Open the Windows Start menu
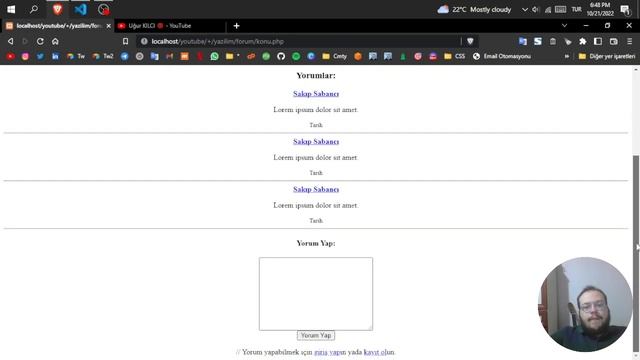640x360 pixels. [x=11, y=9]
